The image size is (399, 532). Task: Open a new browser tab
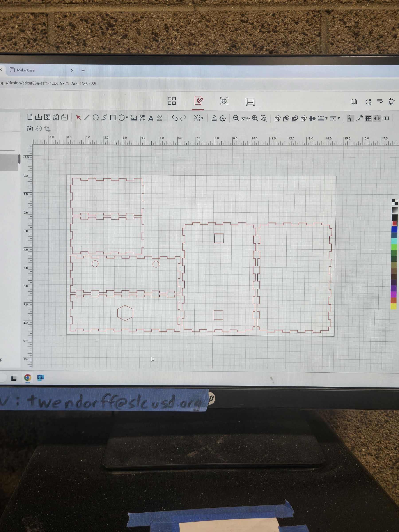(x=83, y=70)
